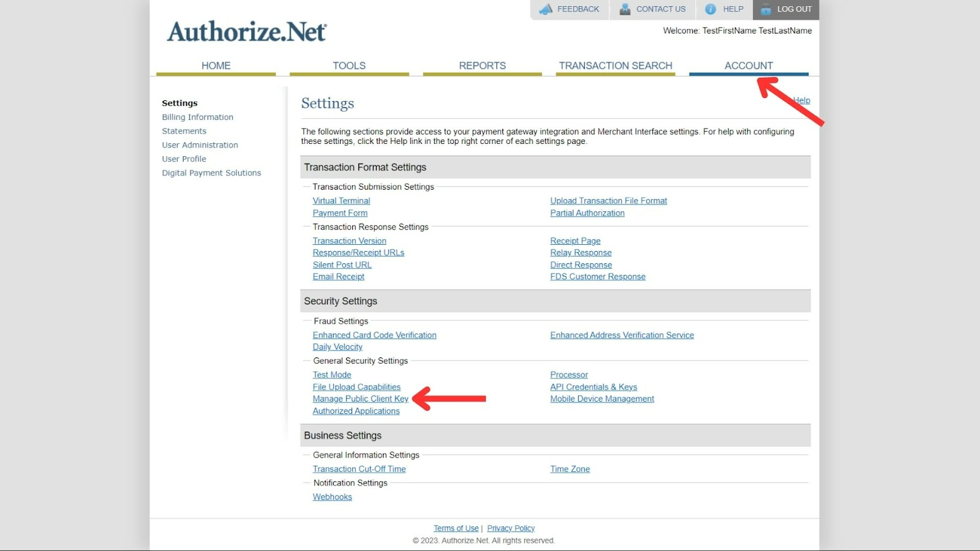Click the Log Out icon
The height and width of the screenshot is (551, 980).
(766, 9)
